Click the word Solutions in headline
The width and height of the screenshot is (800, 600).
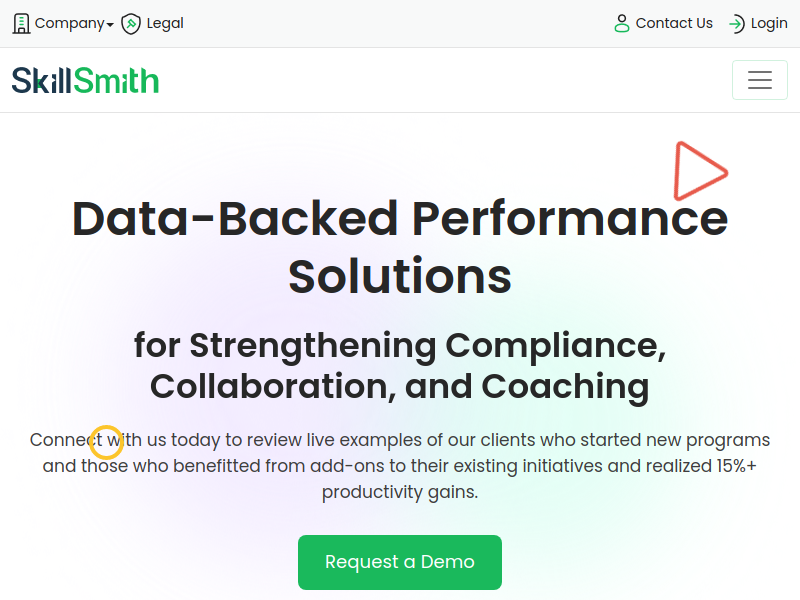(x=400, y=277)
